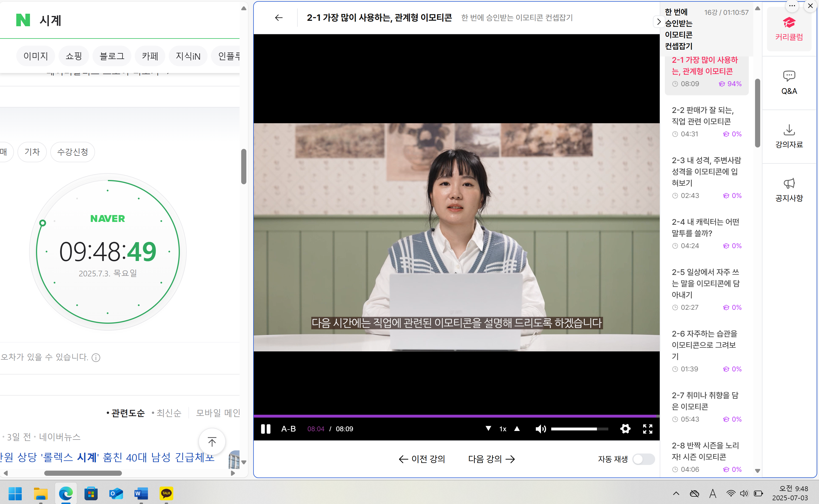Image resolution: width=819 pixels, height=504 pixels.
Task: Select the 커리큘럼 tab
Action: 789,29
